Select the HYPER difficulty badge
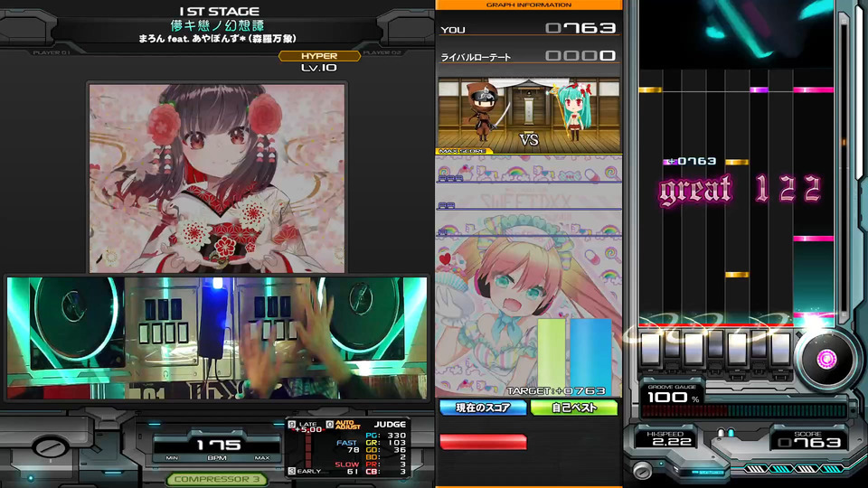The width and height of the screenshot is (868, 488). click(x=319, y=56)
